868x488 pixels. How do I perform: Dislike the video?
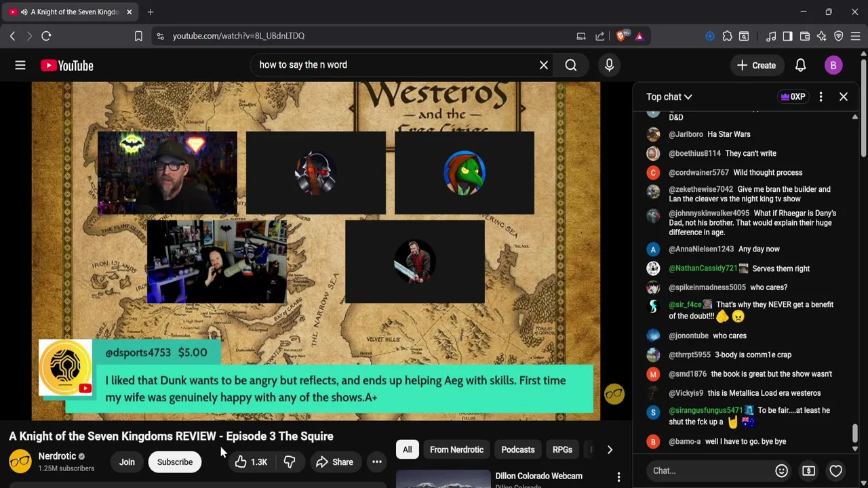click(x=290, y=462)
